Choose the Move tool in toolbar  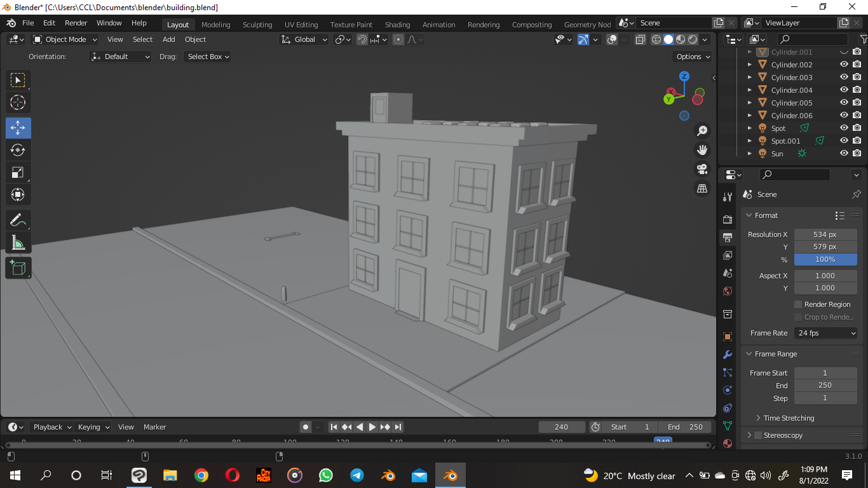point(18,128)
